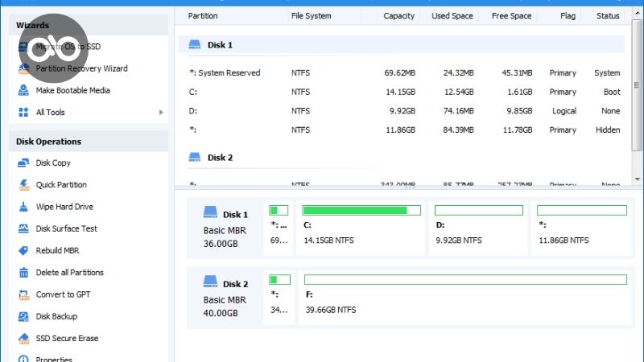Select the 69MB reserved block on Disk 1
Image resolution: width=644 pixels, height=362 pixels.
pyautogui.click(x=279, y=228)
